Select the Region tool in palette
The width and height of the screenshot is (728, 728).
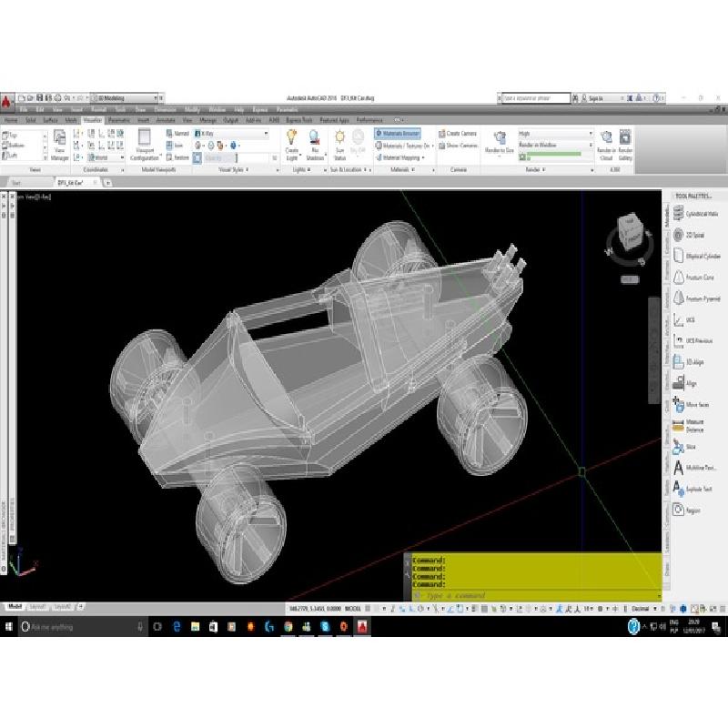[687, 511]
